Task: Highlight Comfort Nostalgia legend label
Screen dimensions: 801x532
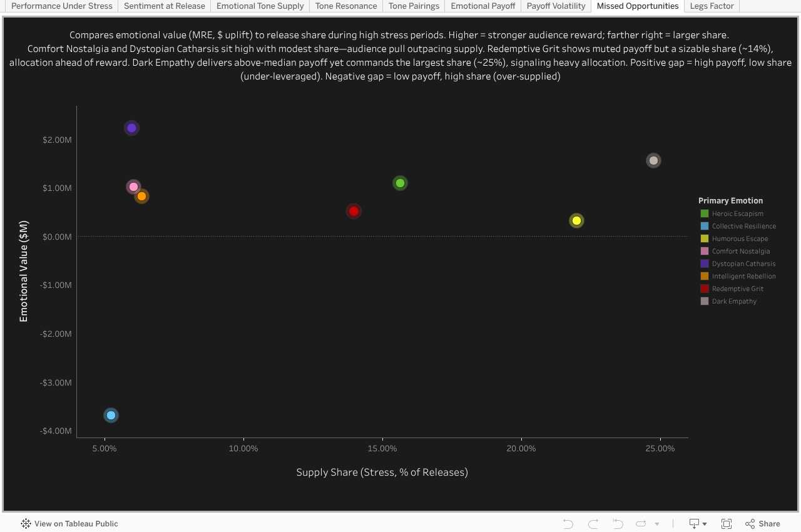Action: coord(741,252)
